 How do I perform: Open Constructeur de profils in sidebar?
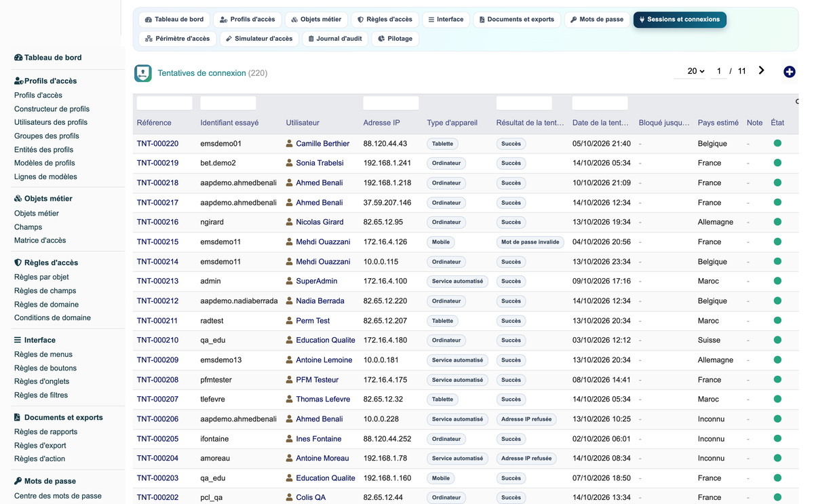coord(52,109)
